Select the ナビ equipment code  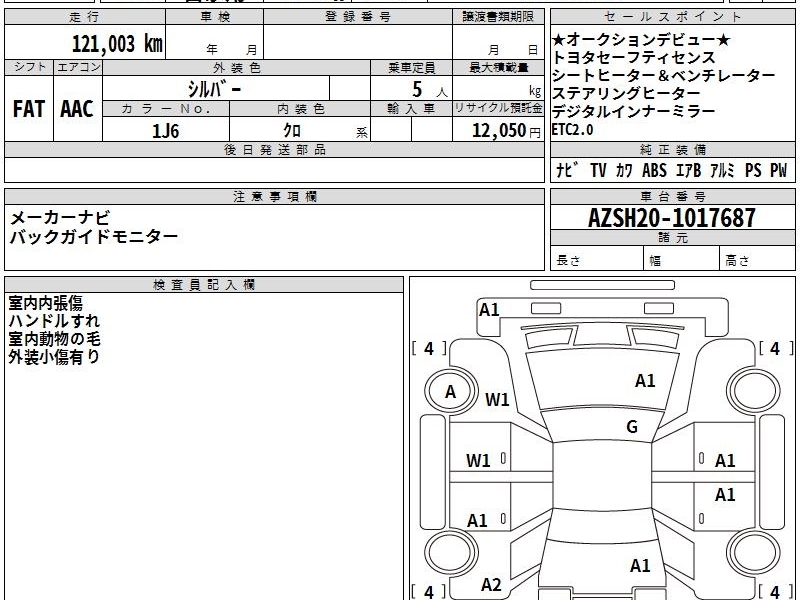[x=567, y=170]
